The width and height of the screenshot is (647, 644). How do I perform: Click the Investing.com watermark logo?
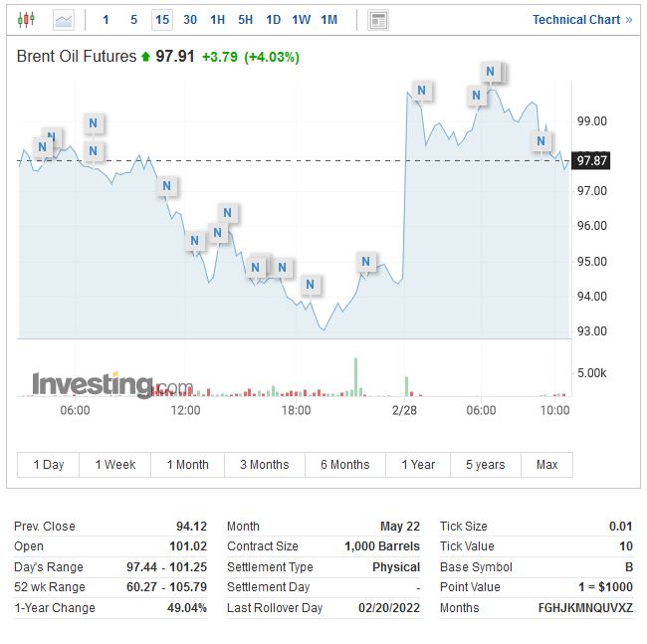(x=111, y=384)
